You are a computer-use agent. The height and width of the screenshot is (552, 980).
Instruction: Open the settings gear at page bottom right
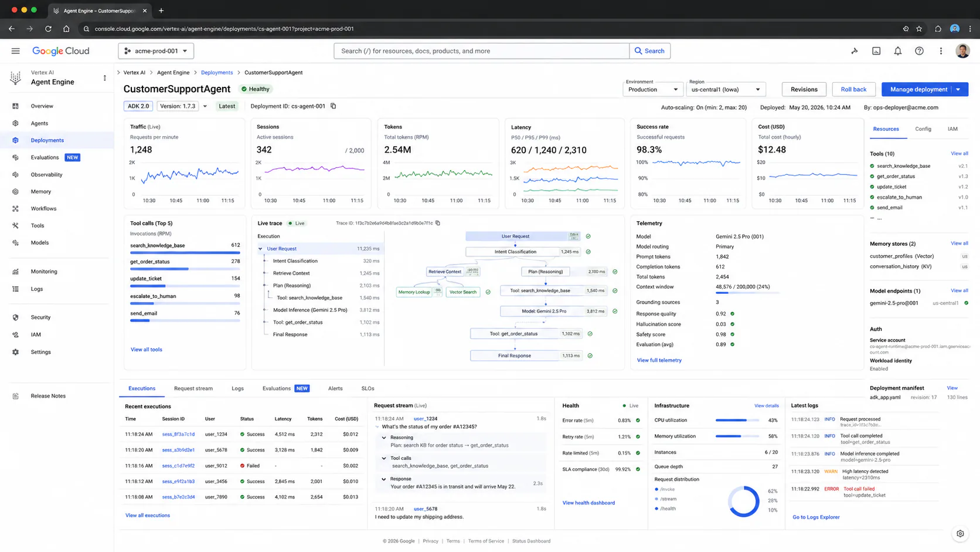click(x=960, y=534)
